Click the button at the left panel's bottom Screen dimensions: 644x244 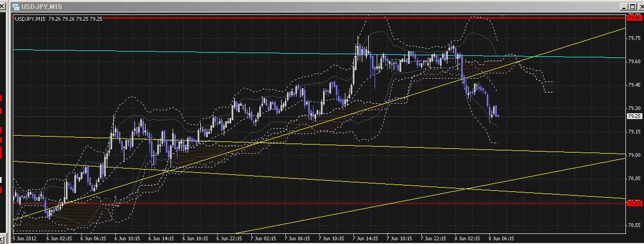(3, 239)
